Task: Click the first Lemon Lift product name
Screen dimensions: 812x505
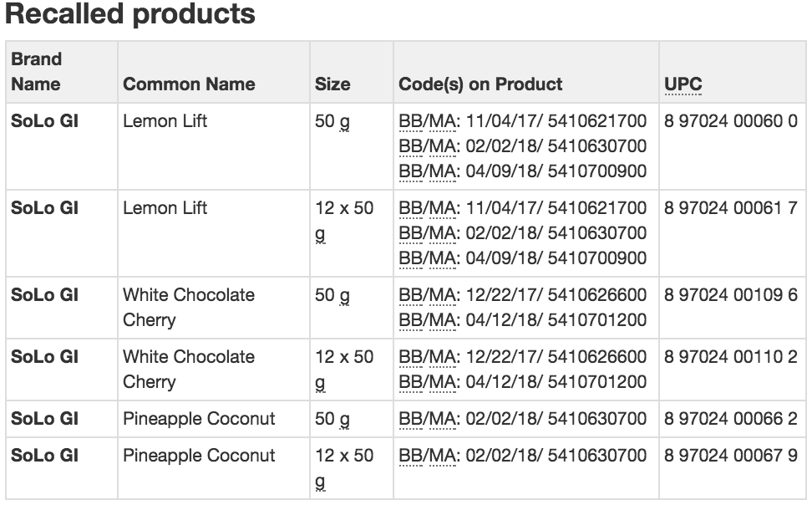Action: pyautogui.click(x=165, y=120)
